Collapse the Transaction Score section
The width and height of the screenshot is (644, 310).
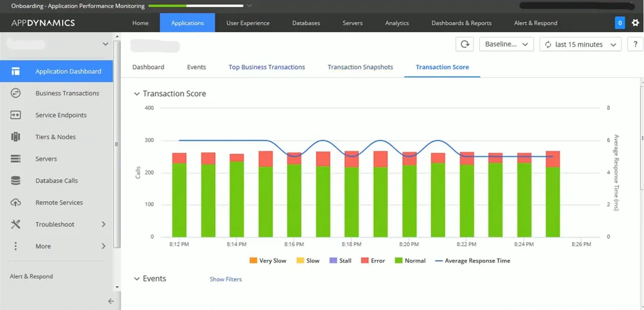tap(136, 94)
